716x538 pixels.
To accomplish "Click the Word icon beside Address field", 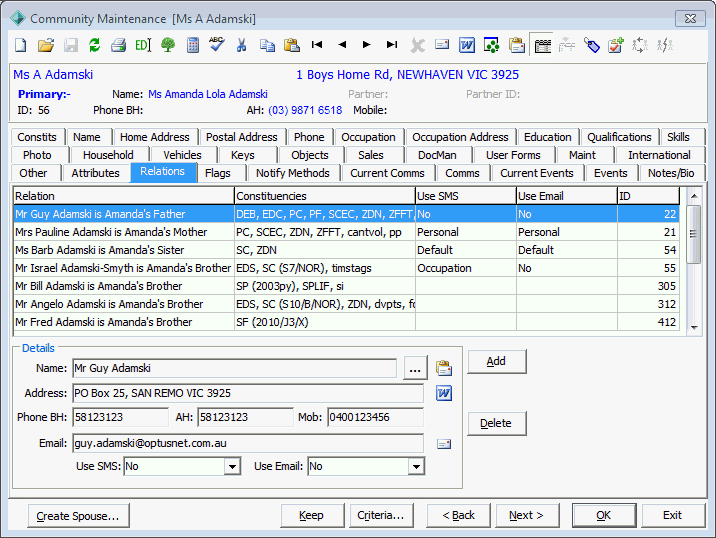I will click(444, 393).
